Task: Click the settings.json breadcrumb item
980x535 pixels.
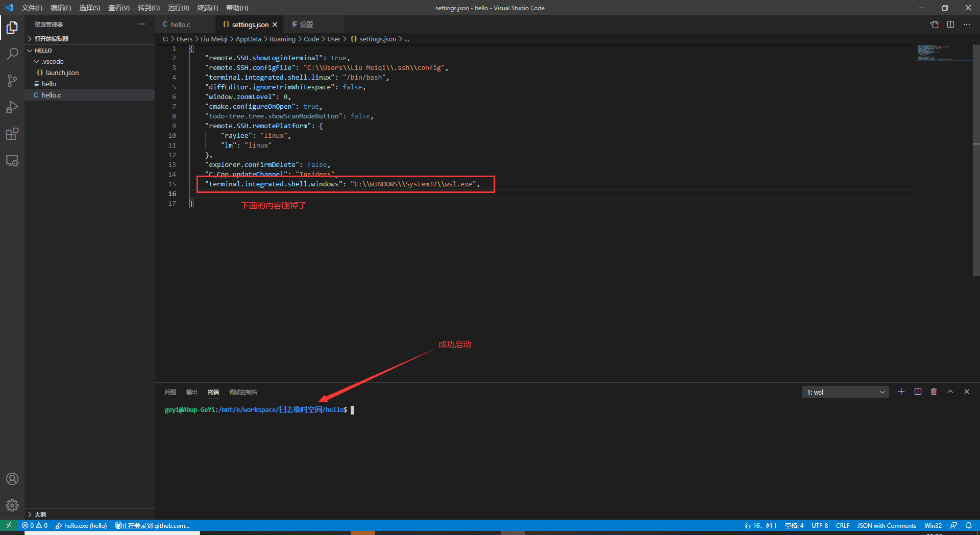Action: click(x=378, y=39)
